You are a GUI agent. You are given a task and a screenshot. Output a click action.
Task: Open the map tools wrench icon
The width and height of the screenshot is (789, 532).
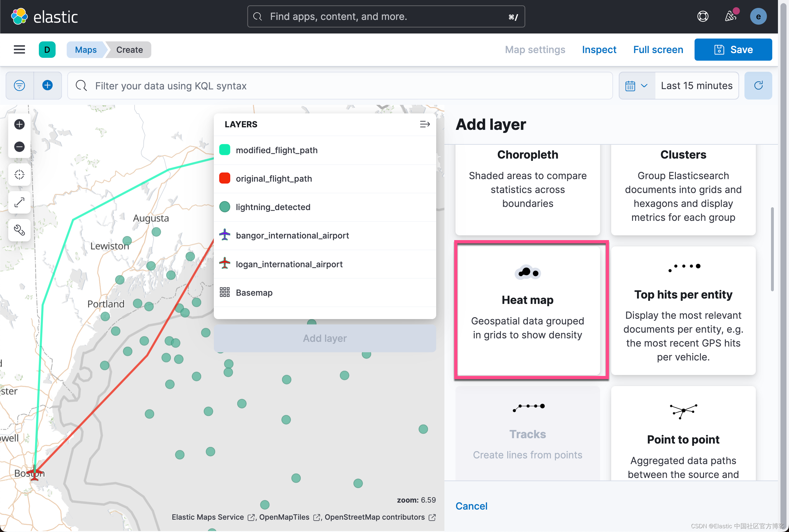(x=19, y=230)
